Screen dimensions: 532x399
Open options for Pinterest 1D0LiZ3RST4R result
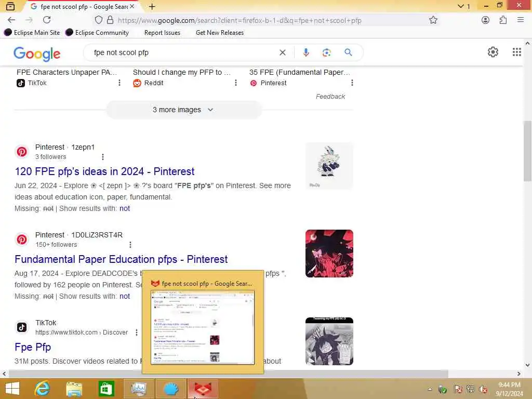tap(130, 245)
